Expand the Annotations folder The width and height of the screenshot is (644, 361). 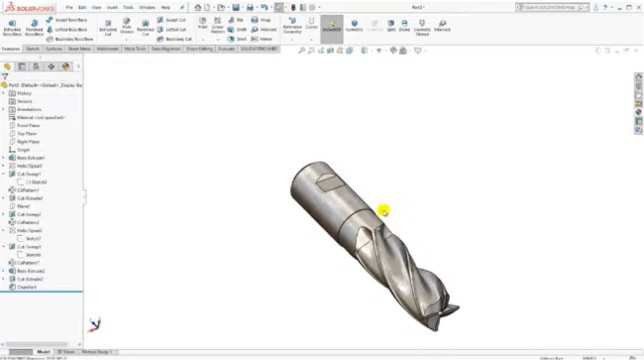click(x=4, y=109)
